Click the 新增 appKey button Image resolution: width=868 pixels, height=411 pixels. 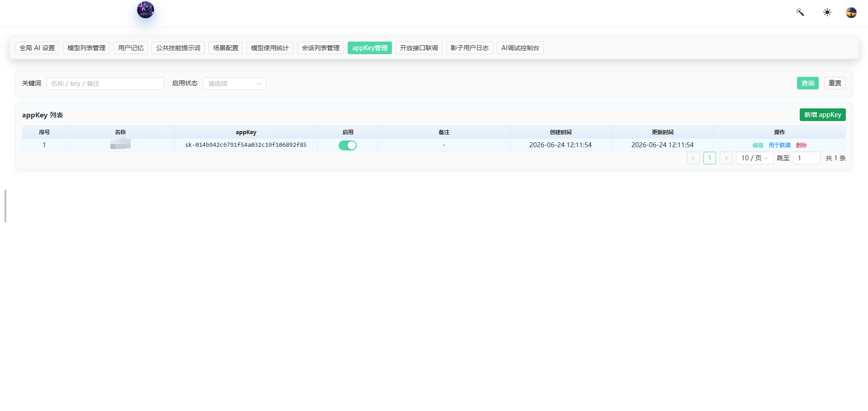[x=823, y=115]
